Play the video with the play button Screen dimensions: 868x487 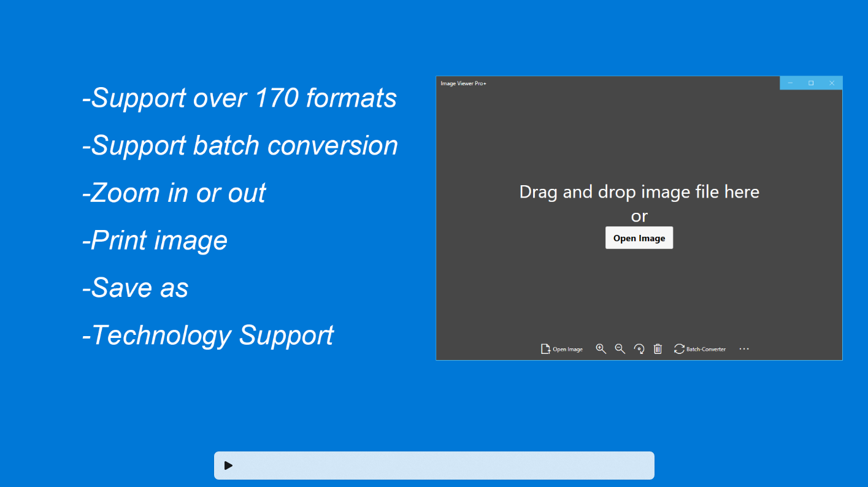pyautogui.click(x=228, y=466)
